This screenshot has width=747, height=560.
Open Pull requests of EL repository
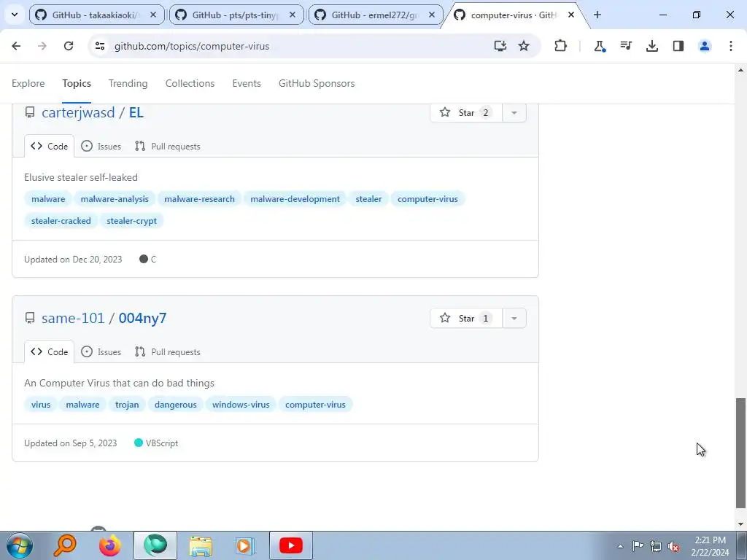coord(168,146)
